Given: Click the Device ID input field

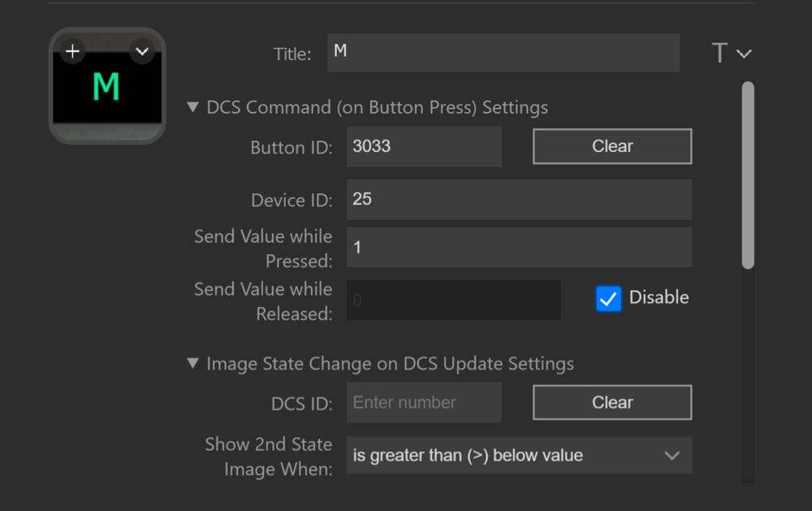Looking at the screenshot, I should (x=518, y=199).
